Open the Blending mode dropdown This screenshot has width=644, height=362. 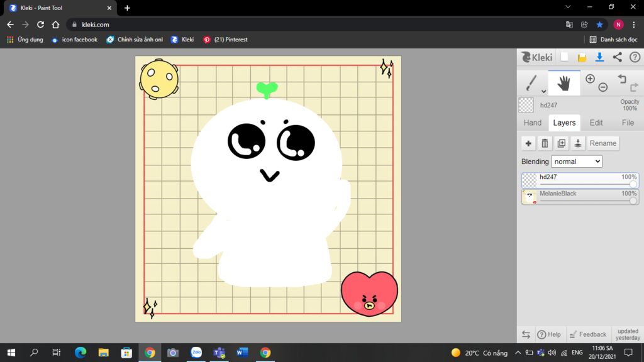[577, 162]
